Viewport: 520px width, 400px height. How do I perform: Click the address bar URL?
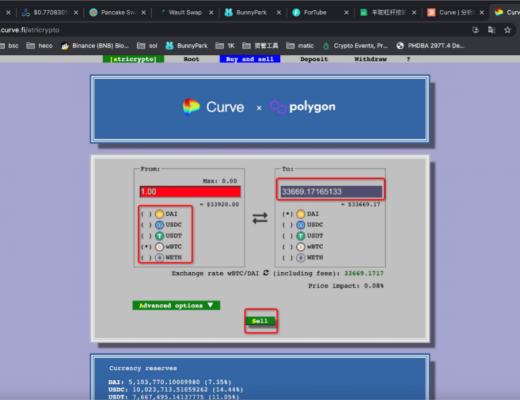(30, 30)
